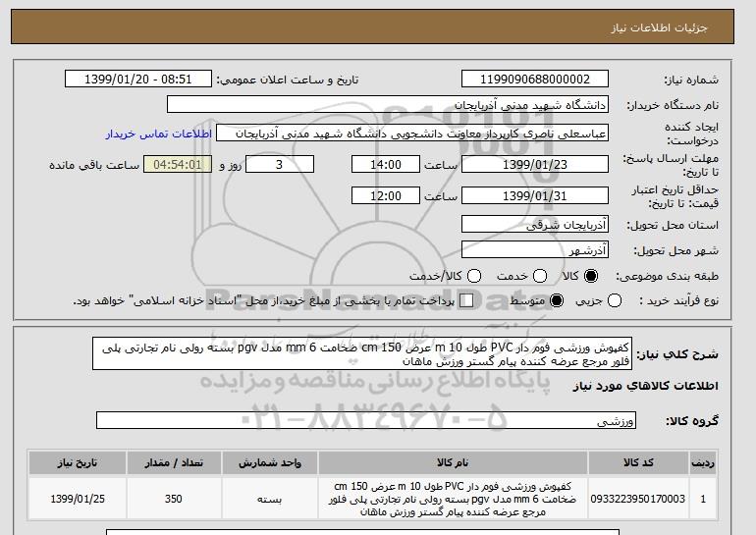Click the delivery city field آذرشهر
Viewport: 756px width, 535px height.
(535, 249)
